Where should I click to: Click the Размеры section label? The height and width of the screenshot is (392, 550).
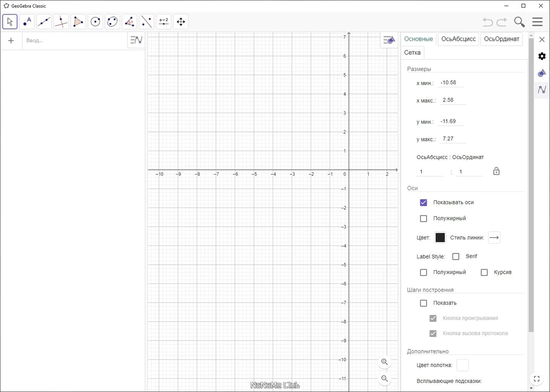(x=419, y=69)
